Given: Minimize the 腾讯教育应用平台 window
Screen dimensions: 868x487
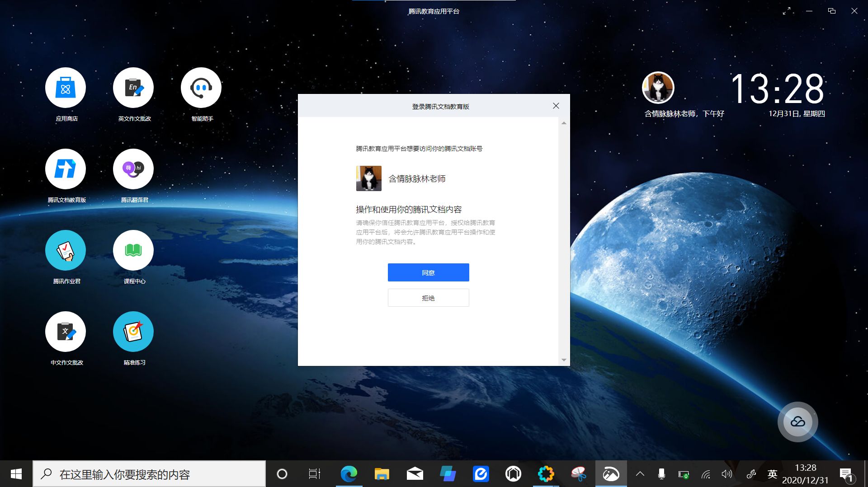Looking at the screenshot, I should (x=809, y=11).
